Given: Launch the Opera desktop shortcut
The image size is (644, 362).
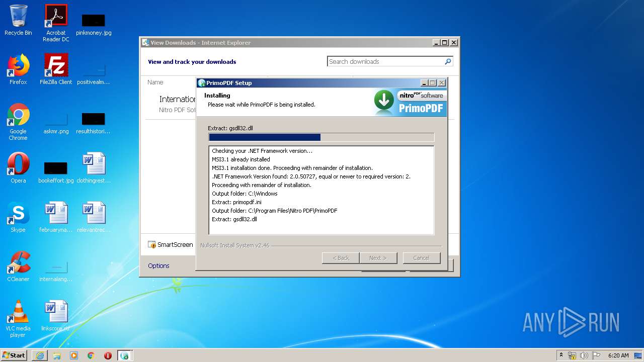Looking at the screenshot, I should point(18,168).
